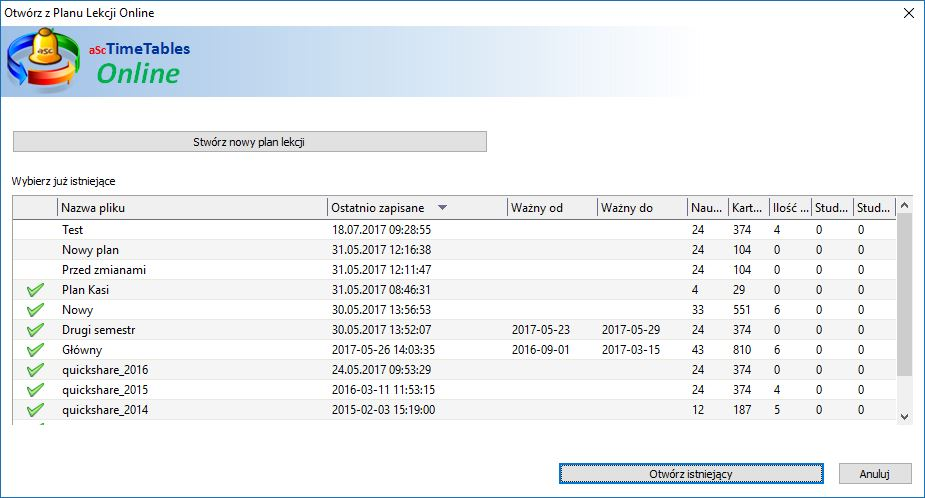Click green checkmark next to quickshare_2015

(36, 390)
